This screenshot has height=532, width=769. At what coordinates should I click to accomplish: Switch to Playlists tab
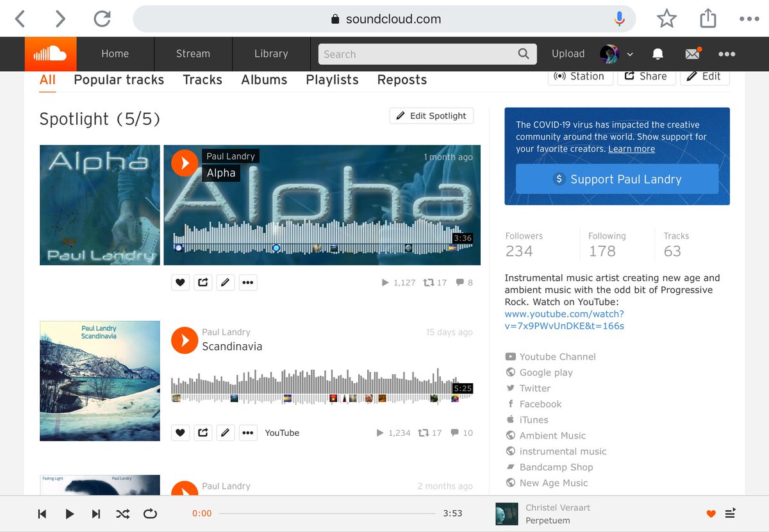click(332, 80)
